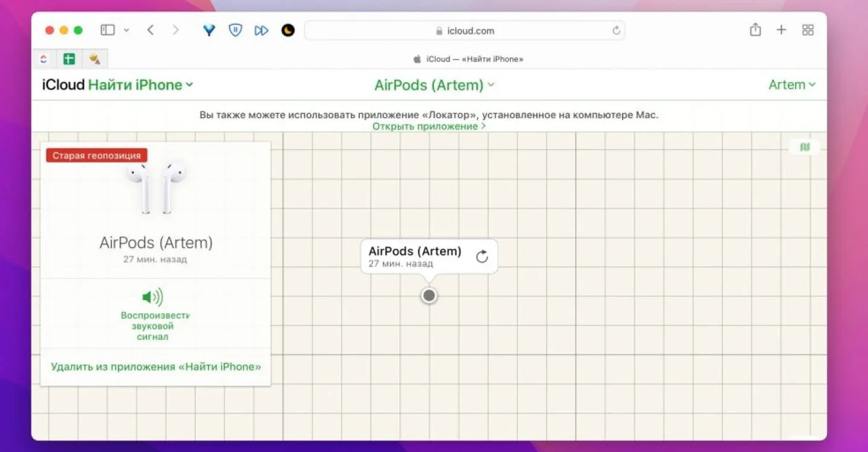Open the third pinned tab

click(x=95, y=59)
